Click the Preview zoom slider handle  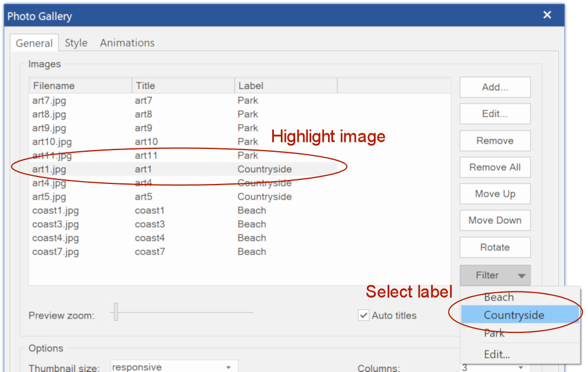point(115,312)
